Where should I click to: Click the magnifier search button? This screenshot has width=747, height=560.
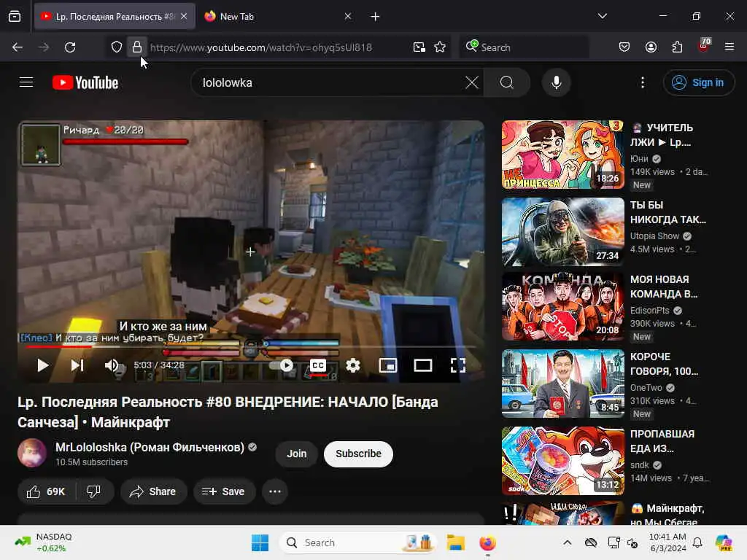(507, 82)
